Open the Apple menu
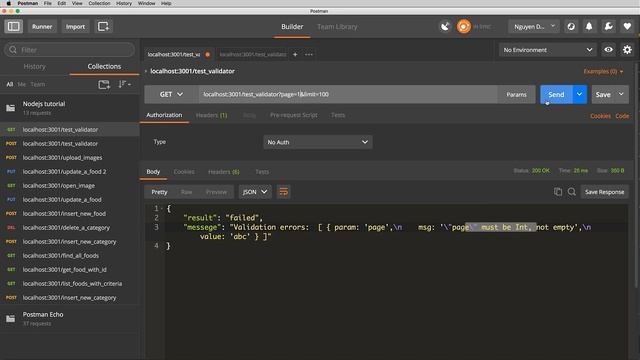 9,3
